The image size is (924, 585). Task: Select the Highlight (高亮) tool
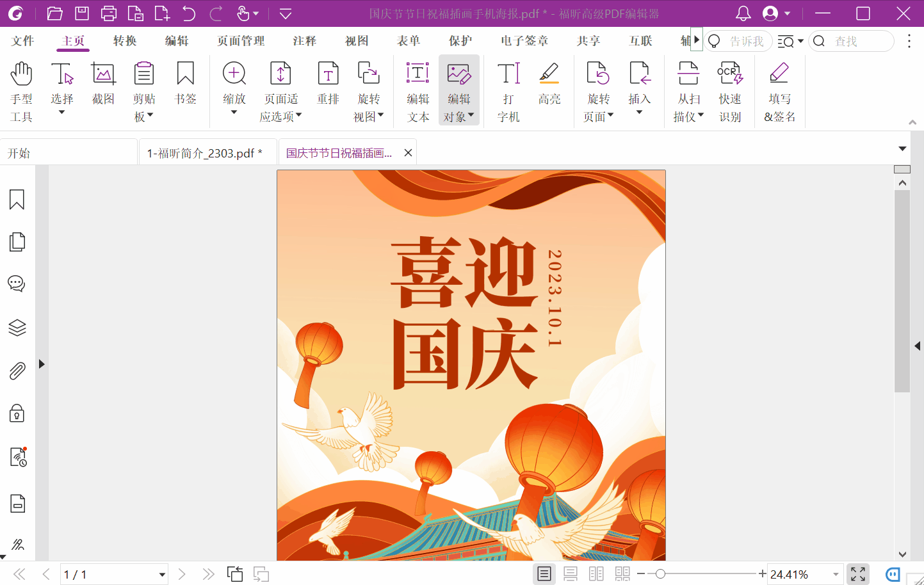pos(549,83)
